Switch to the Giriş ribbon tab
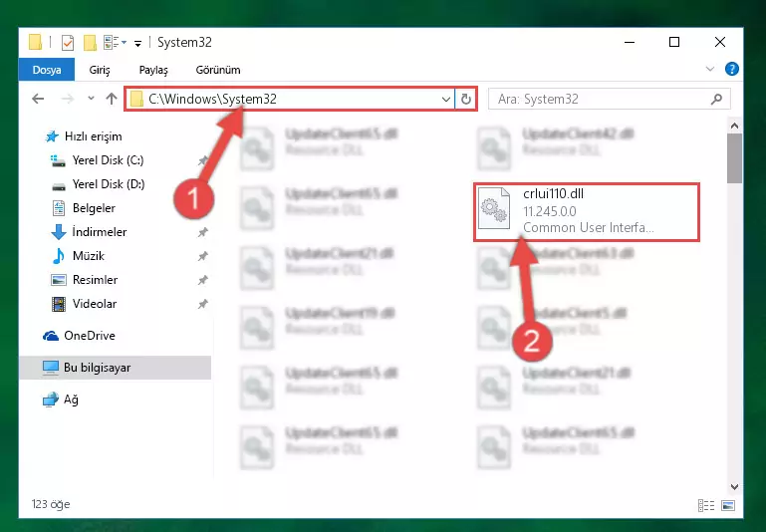Screen dimensions: 766x532 100,70
